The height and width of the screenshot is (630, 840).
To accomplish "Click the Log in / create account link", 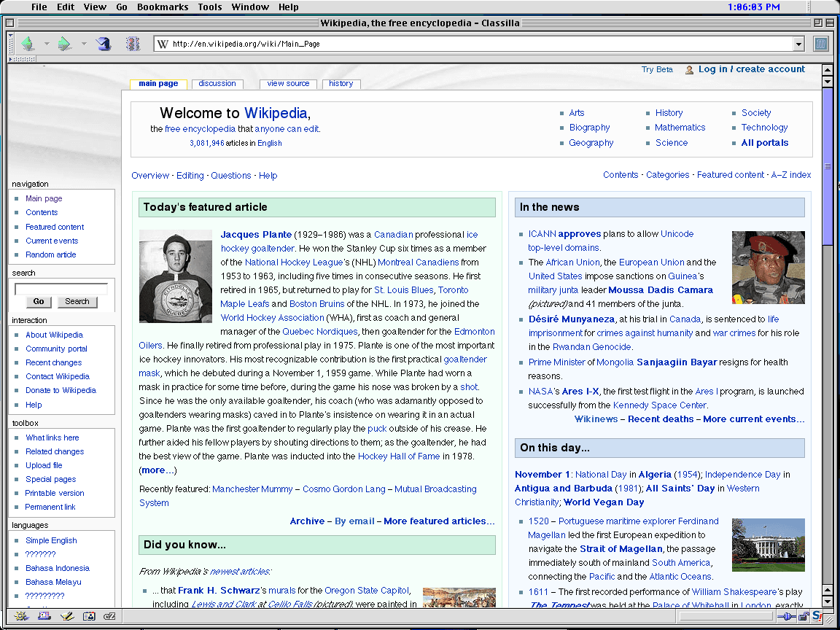I will pyautogui.click(x=751, y=69).
